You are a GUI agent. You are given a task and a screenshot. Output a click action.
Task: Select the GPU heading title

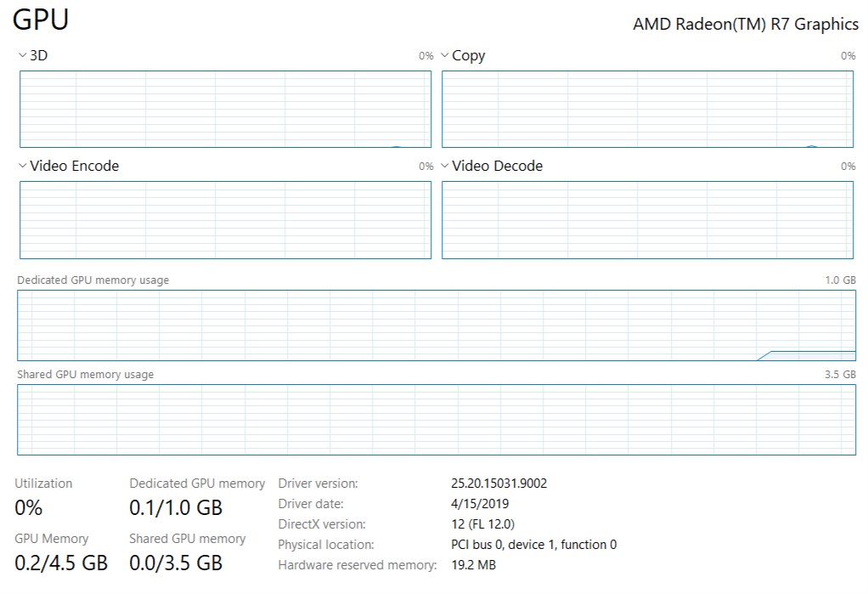pos(41,20)
